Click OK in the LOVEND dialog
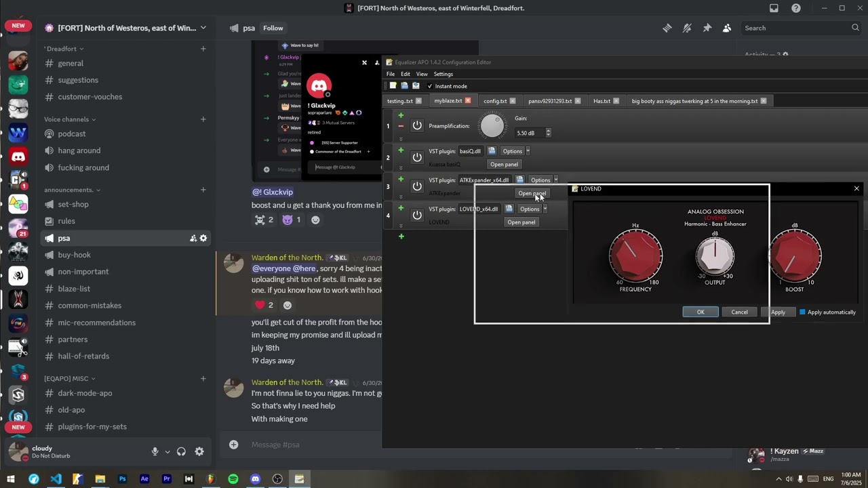The height and width of the screenshot is (488, 868). click(701, 312)
